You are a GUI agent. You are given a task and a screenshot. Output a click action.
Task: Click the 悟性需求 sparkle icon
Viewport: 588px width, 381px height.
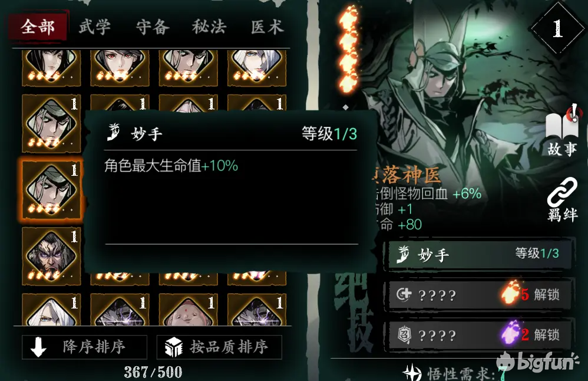(x=412, y=373)
